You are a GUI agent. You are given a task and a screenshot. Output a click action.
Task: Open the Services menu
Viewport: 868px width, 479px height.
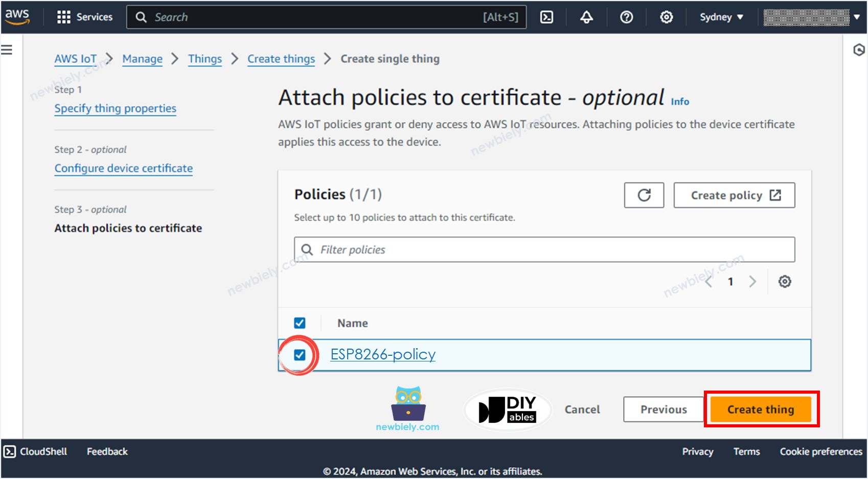coord(85,16)
